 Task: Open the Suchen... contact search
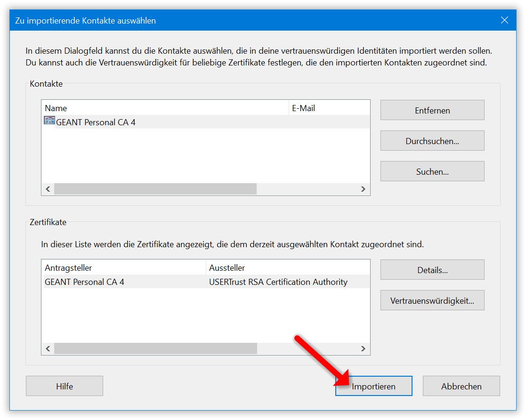click(432, 171)
